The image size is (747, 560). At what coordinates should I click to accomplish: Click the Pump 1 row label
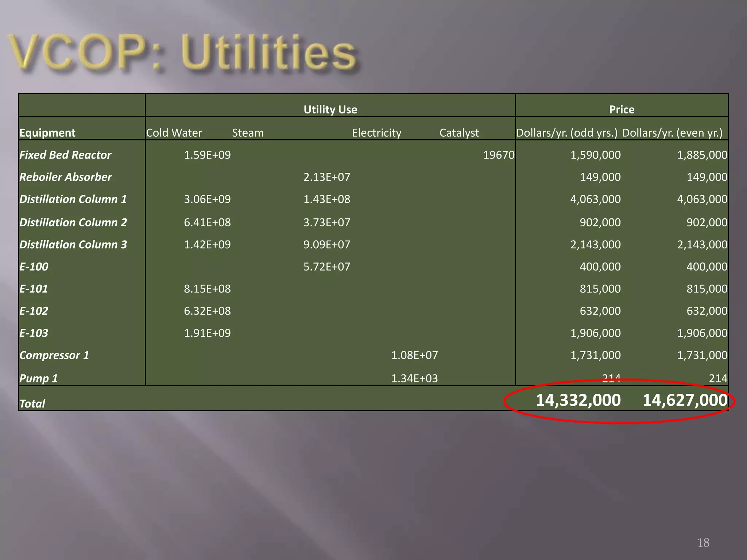(38, 378)
